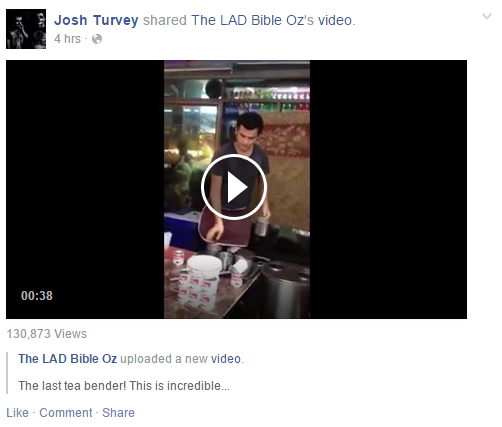Open The LAD Bible Oz's page in header
This screenshot has height=427, width=502.
(252, 20)
